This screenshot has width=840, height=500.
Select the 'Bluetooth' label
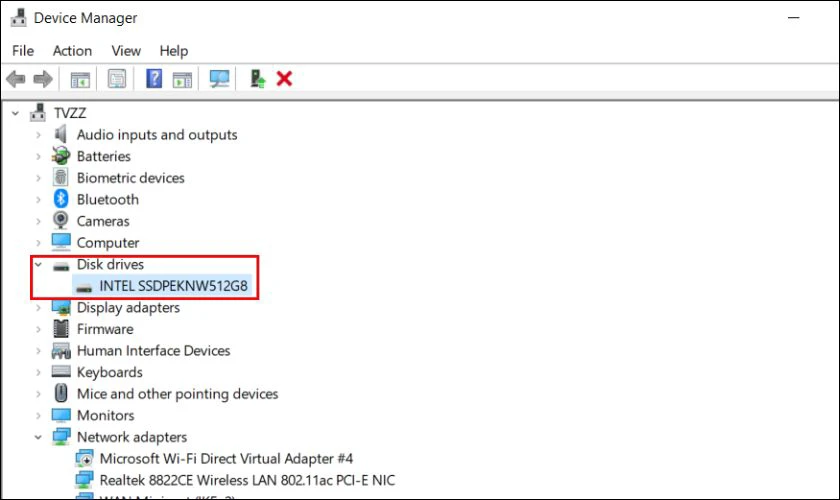[x=108, y=199]
